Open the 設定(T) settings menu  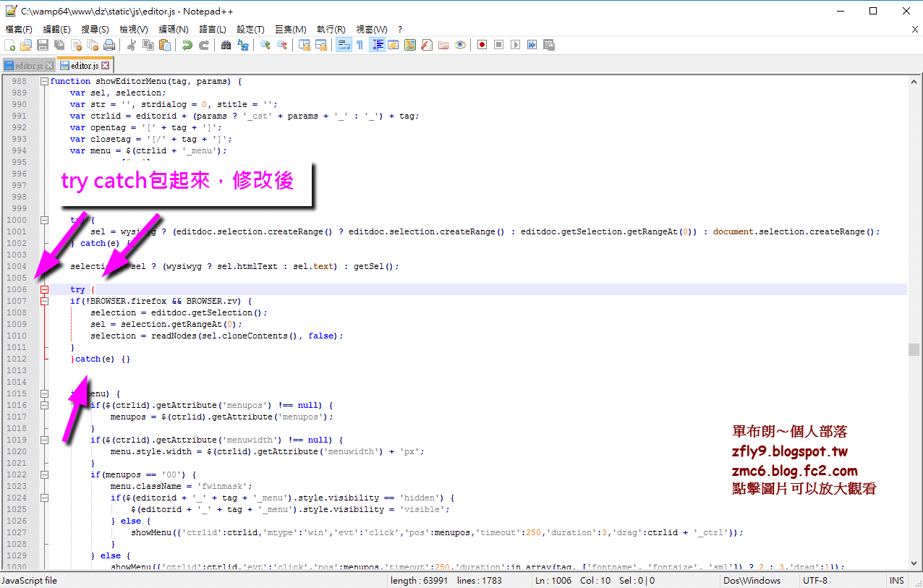coord(250,29)
